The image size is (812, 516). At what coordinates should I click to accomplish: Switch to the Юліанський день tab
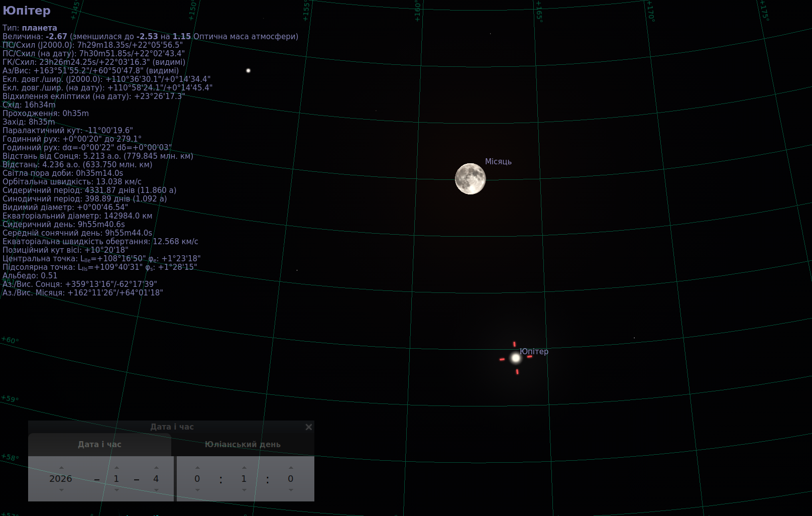(x=243, y=445)
